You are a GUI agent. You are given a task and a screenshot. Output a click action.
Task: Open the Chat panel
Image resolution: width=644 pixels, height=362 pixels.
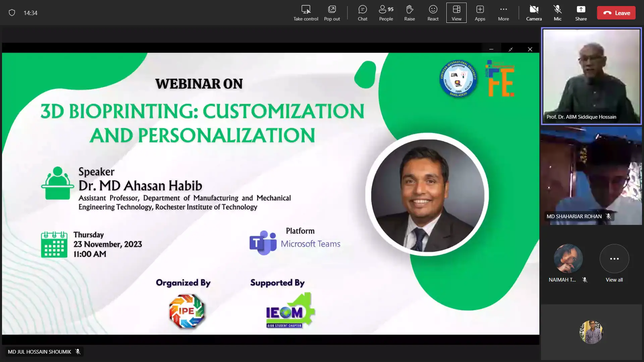(x=362, y=13)
